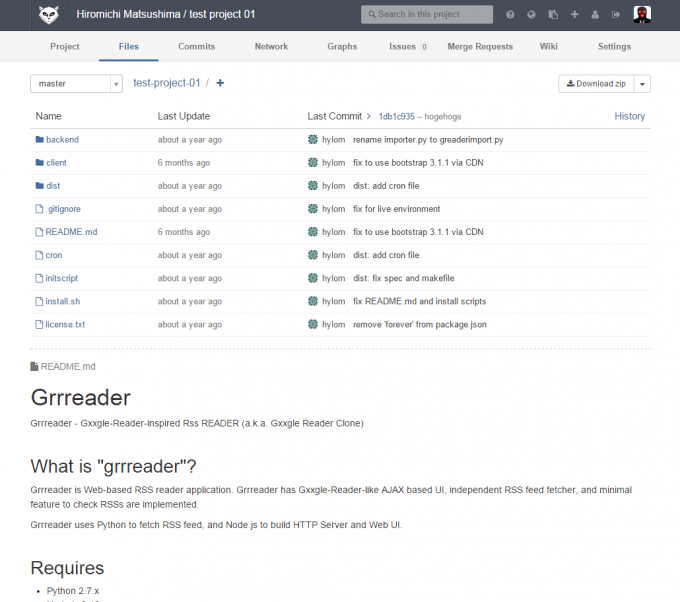Click the user avatar in top bar
The image size is (680, 602).
pyautogui.click(x=643, y=14)
